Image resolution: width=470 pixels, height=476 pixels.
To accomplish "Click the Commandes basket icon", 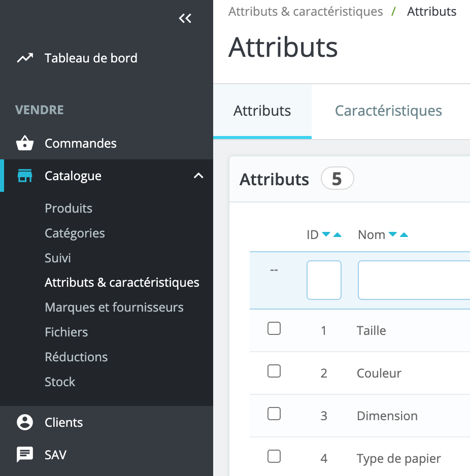I will (25, 144).
